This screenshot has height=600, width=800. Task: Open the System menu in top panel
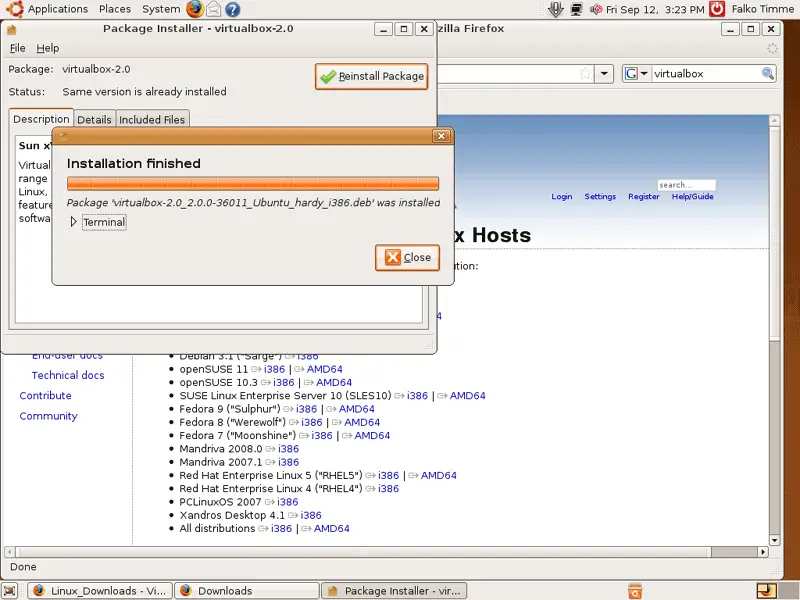tap(161, 9)
